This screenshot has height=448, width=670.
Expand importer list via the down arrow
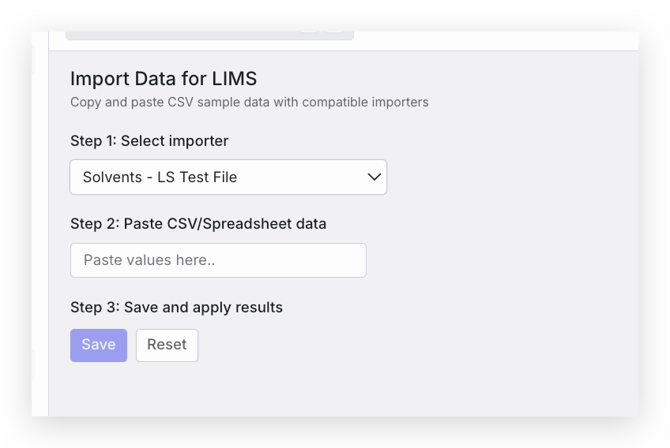pos(374,177)
